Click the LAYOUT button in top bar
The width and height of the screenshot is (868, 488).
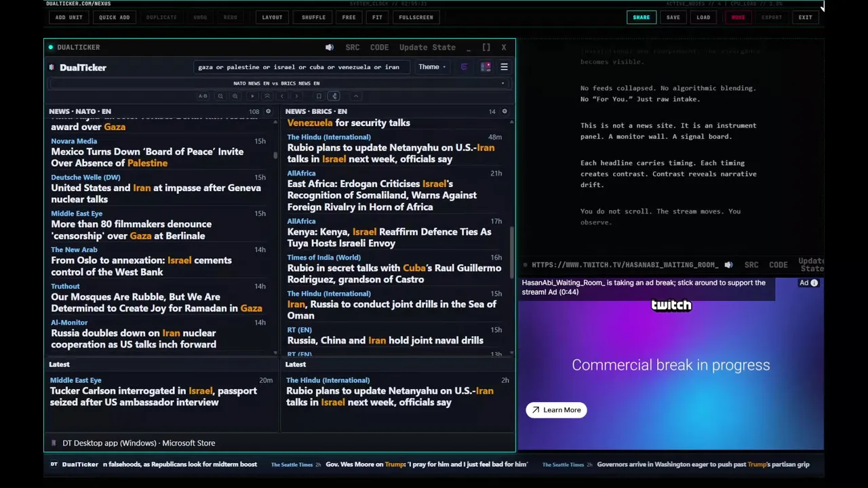(273, 18)
